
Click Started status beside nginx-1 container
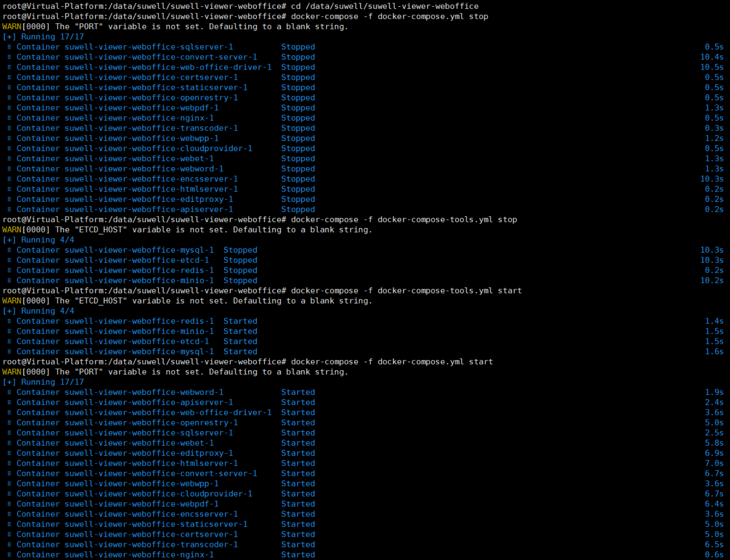(298, 555)
